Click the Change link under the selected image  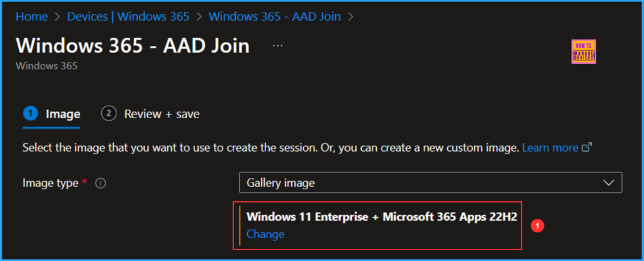pos(265,234)
